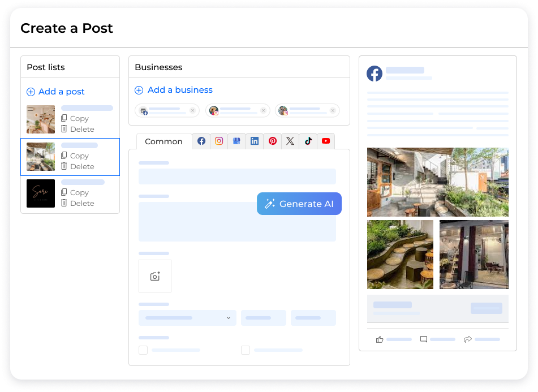Click the first single-line input field
The width and height of the screenshot is (538, 392).
click(x=237, y=176)
